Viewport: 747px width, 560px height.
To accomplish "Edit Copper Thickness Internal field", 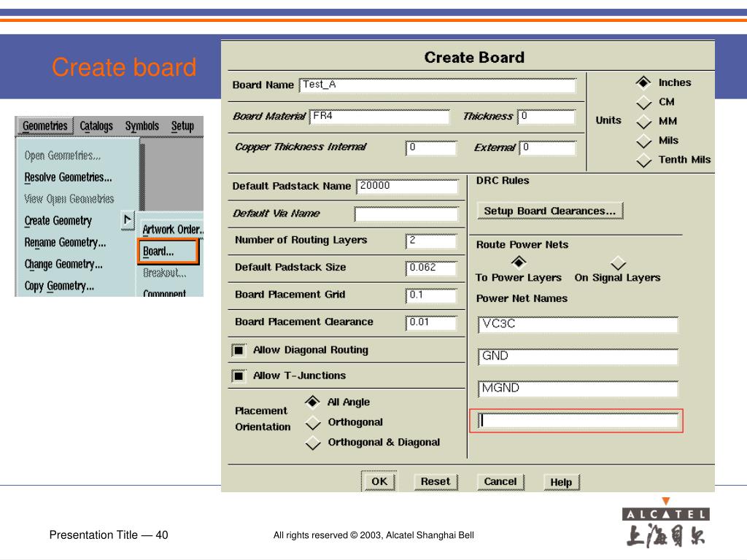I will point(430,148).
